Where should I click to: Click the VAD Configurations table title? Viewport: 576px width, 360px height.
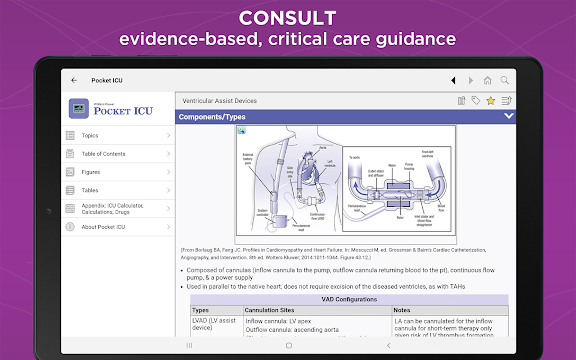[x=349, y=299]
